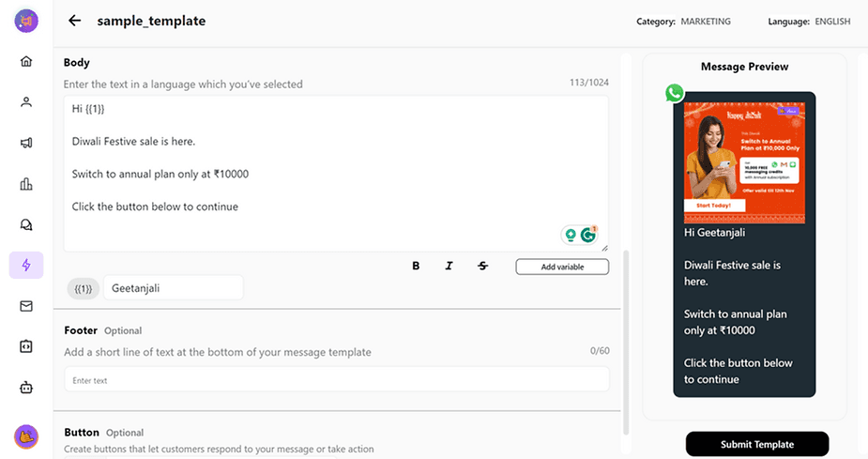
Task: Click the Footer Enter text field
Action: [x=337, y=380]
